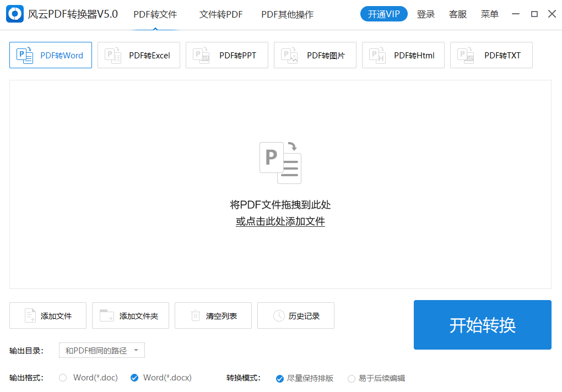Close the converter window

[552, 14]
